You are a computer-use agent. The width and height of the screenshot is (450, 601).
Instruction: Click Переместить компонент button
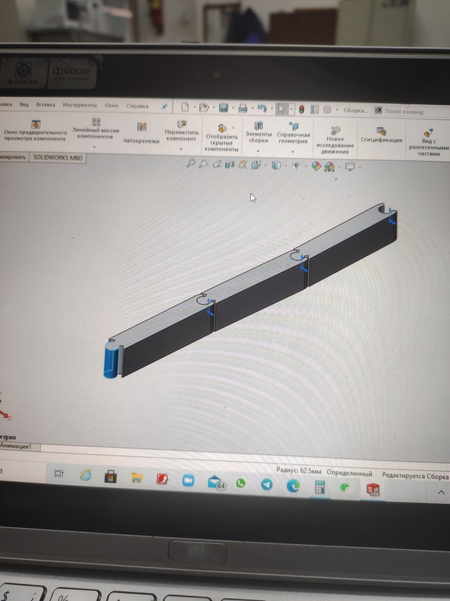182,132
